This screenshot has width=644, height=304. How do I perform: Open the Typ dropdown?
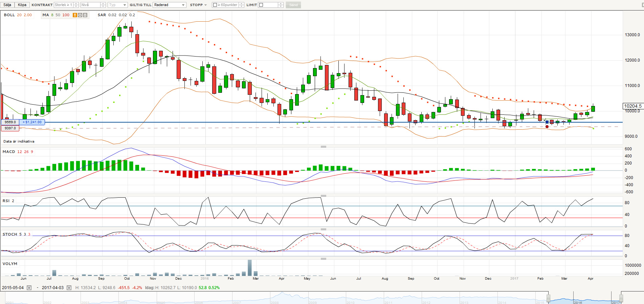(x=117, y=5)
